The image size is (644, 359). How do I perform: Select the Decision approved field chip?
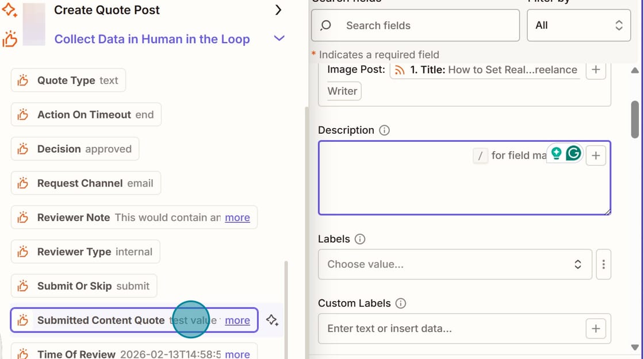(x=75, y=149)
